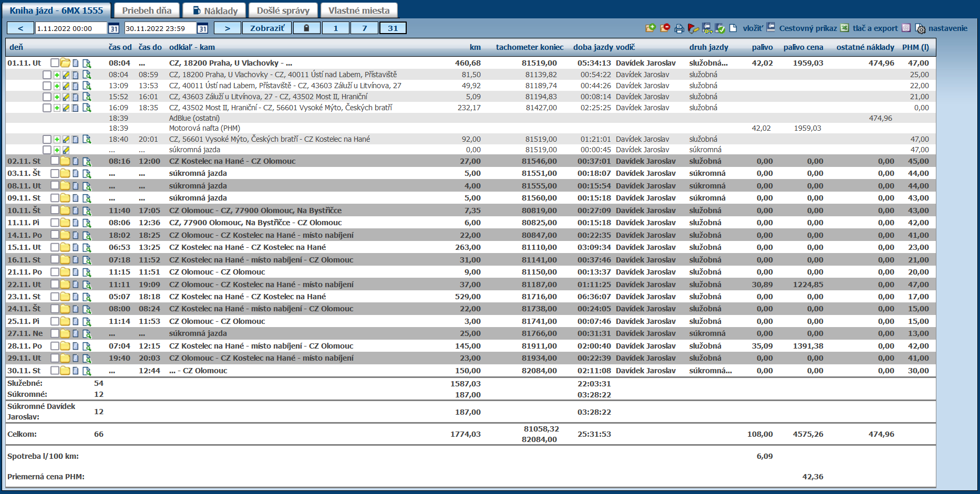Screen dimensions: 980x494
Task: Click the add folder icon with green plus
Action: pos(651,28)
